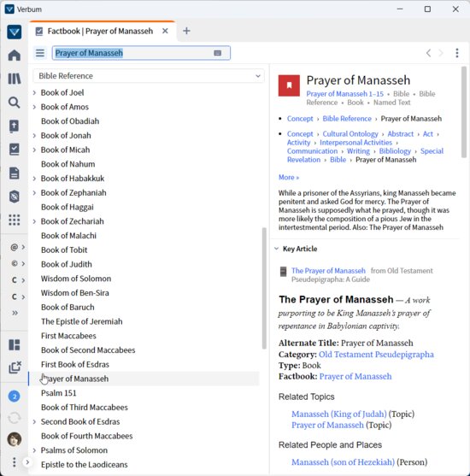The image size is (470, 476).
Task: Open the Manasseh (King of Judah) topic link
Action: pyautogui.click(x=339, y=414)
